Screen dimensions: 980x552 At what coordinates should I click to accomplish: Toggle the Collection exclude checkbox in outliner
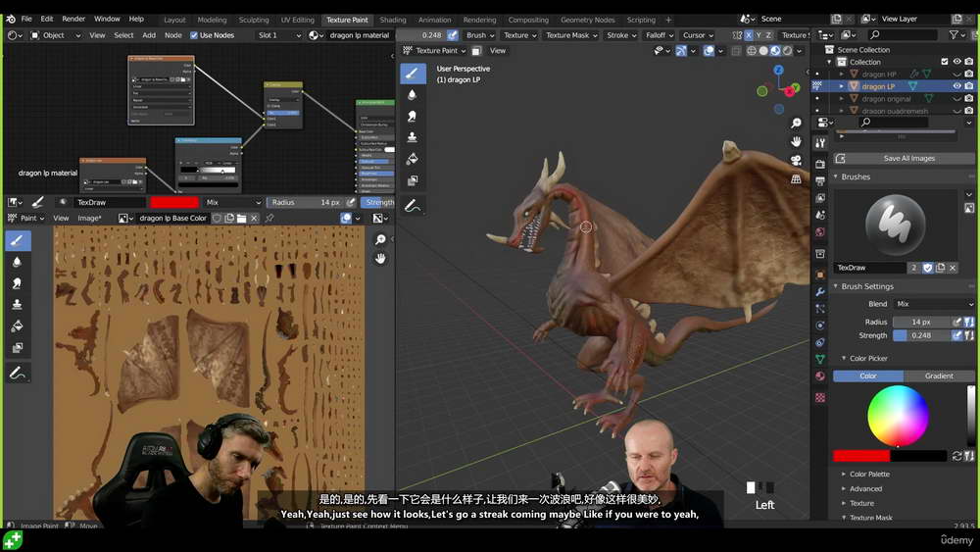(945, 61)
